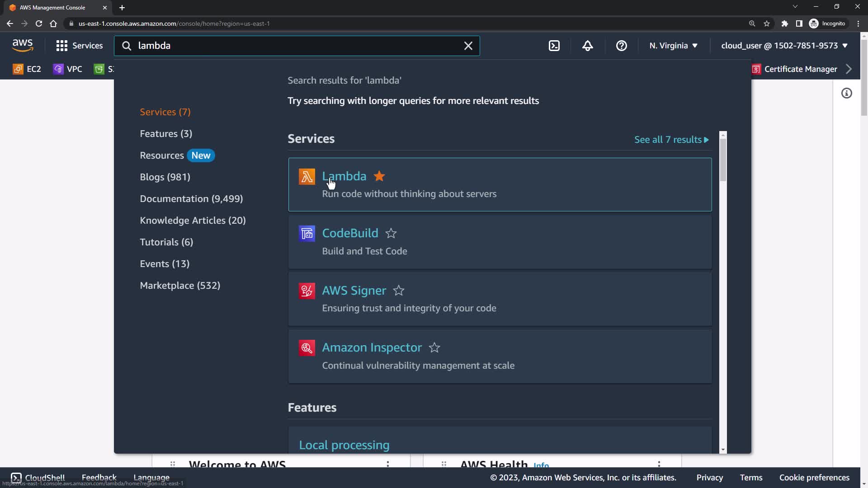The image size is (868, 488).
Task: Unfavorite Lambda using its orange star
Action: click(x=379, y=176)
